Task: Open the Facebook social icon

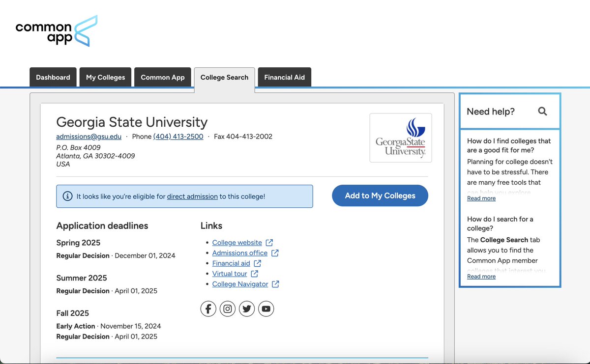Action: pyautogui.click(x=208, y=308)
